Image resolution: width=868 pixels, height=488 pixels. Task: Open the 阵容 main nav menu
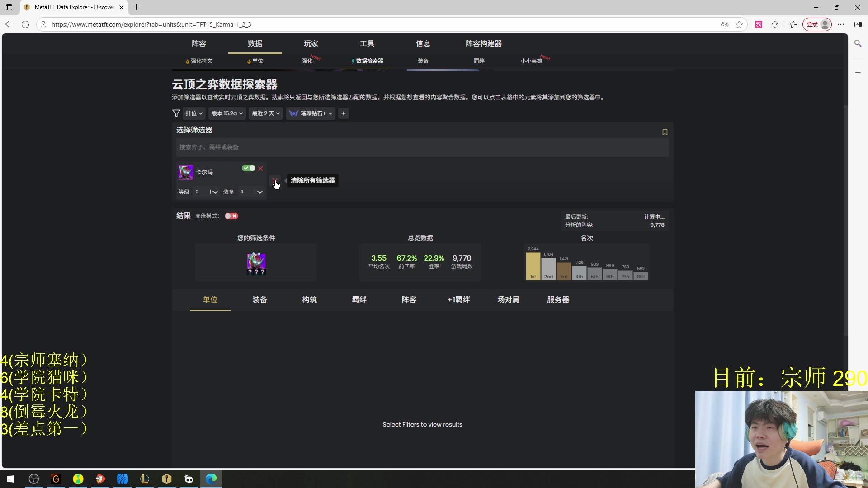pyautogui.click(x=199, y=43)
